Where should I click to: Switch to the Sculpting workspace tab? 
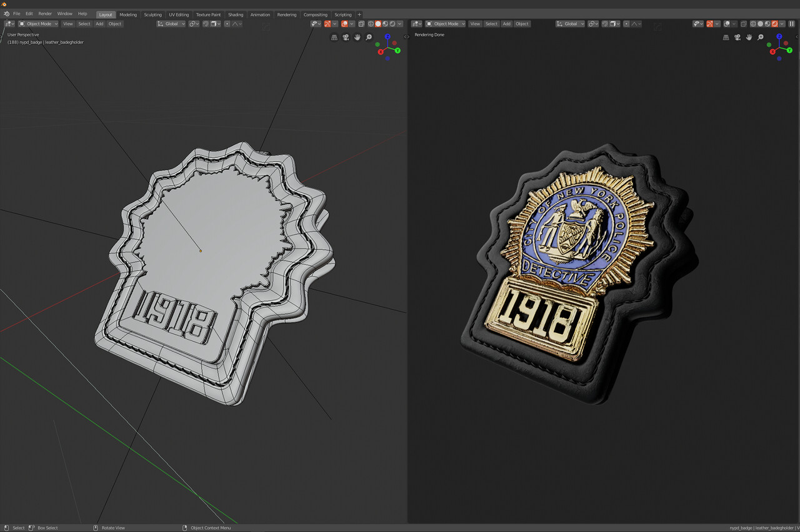(x=152, y=14)
